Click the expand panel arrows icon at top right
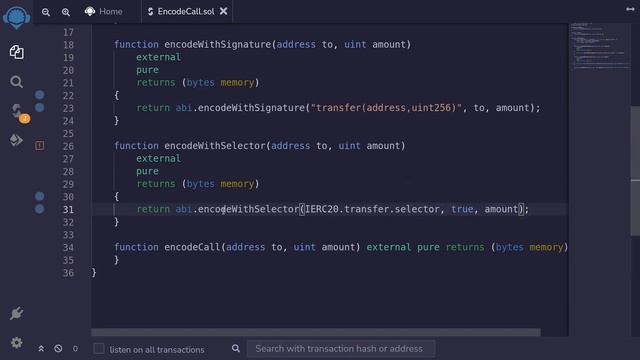640x360 pixels. [x=630, y=9]
